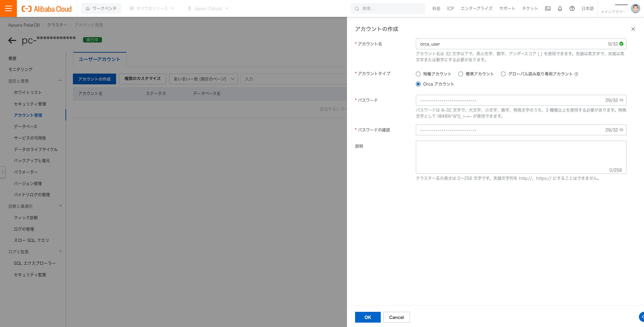Open the notifications bell
This screenshot has width=644, height=327.
point(560,8)
